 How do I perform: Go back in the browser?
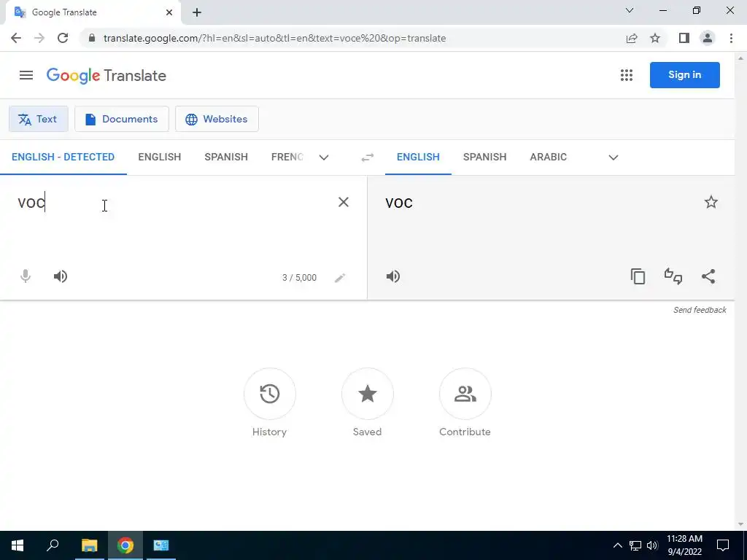pyautogui.click(x=16, y=38)
